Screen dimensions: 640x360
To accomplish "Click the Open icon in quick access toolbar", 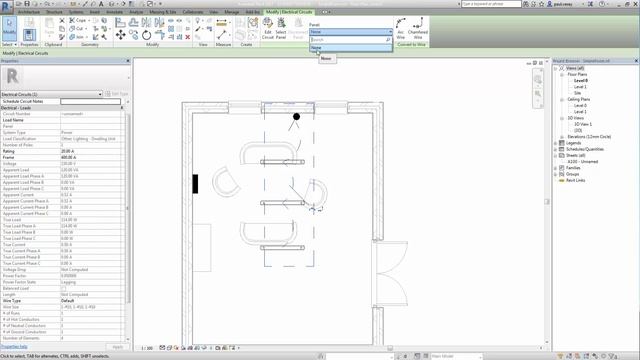I will point(19,4).
